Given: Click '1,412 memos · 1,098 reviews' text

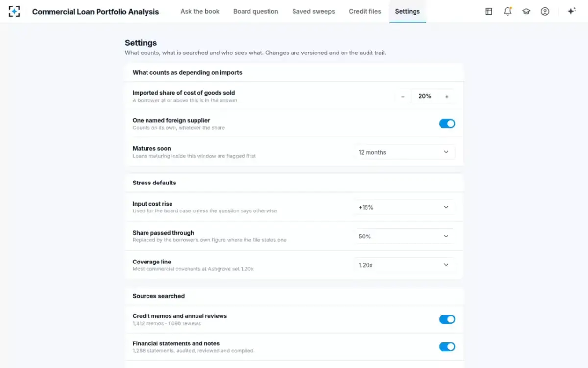Looking at the screenshot, I should [x=167, y=323].
